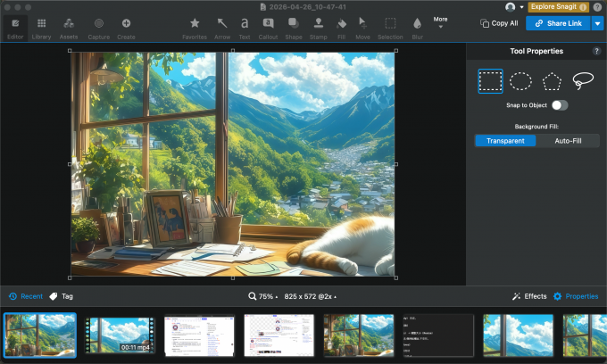Select the 00:11 mp4 video thumbnail
Viewport: 607px width, 364px height.
tap(120, 335)
